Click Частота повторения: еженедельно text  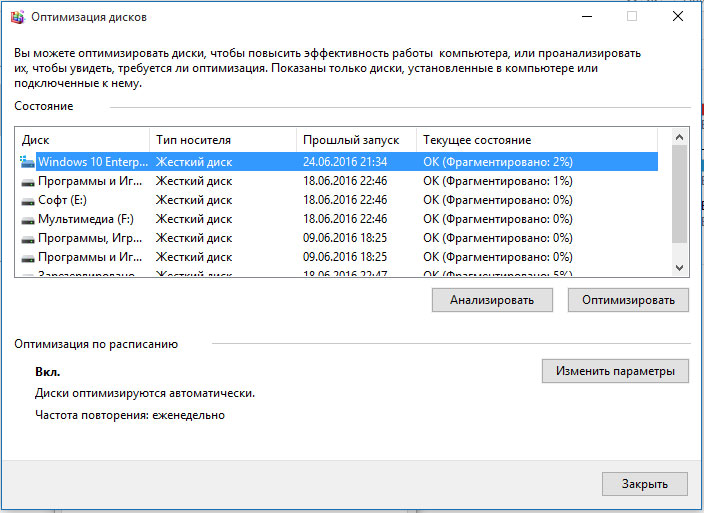click(x=130, y=415)
